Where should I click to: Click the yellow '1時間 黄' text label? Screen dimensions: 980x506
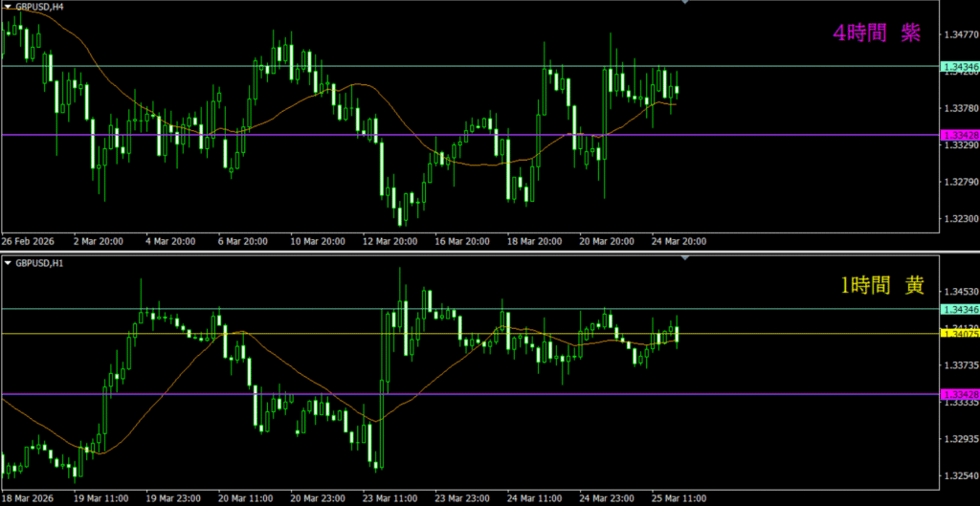click(x=881, y=284)
